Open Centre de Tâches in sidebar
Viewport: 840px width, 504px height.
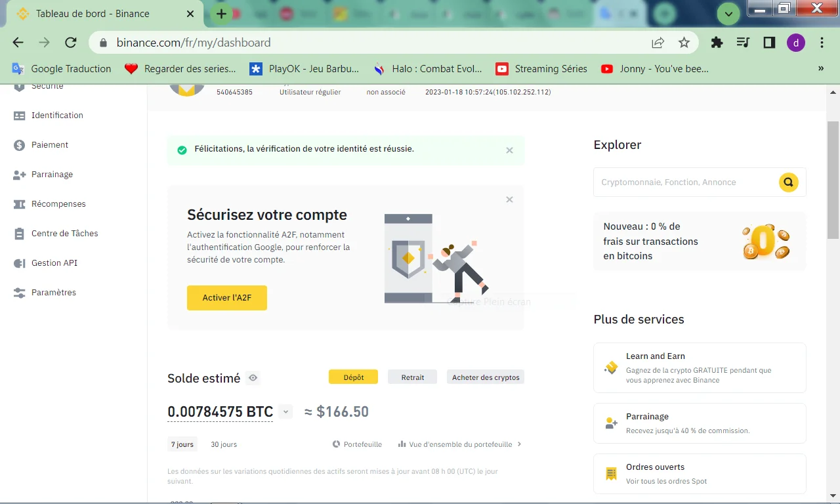point(64,234)
